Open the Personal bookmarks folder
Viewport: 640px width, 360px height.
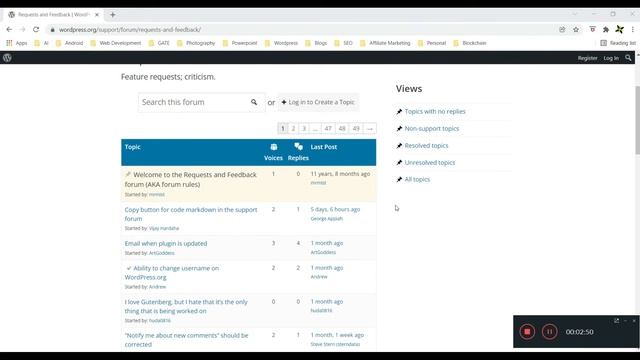(x=432, y=43)
